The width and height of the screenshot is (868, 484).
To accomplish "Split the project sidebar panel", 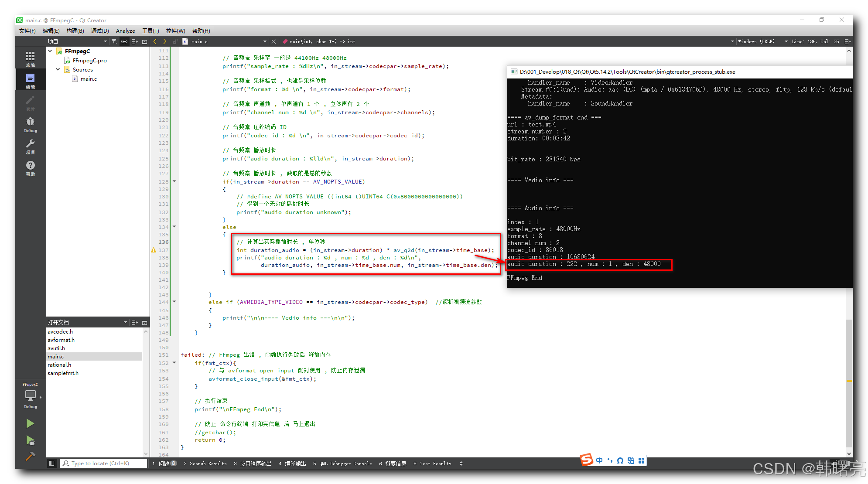I will point(134,41).
